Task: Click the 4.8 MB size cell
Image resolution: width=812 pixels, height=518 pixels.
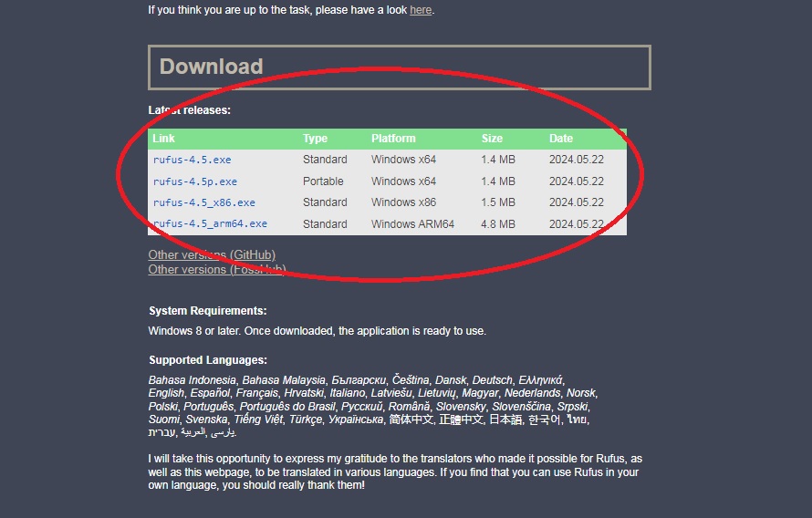Action: click(x=498, y=223)
